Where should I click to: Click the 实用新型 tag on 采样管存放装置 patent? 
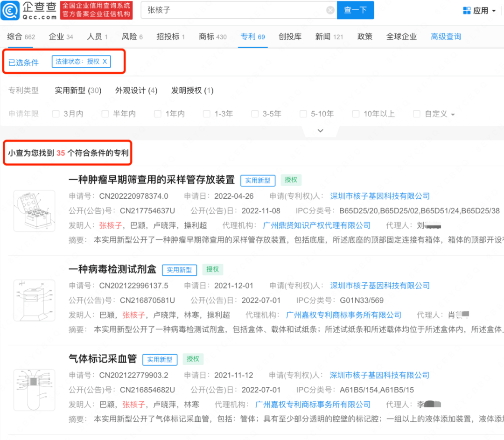coord(258,181)
